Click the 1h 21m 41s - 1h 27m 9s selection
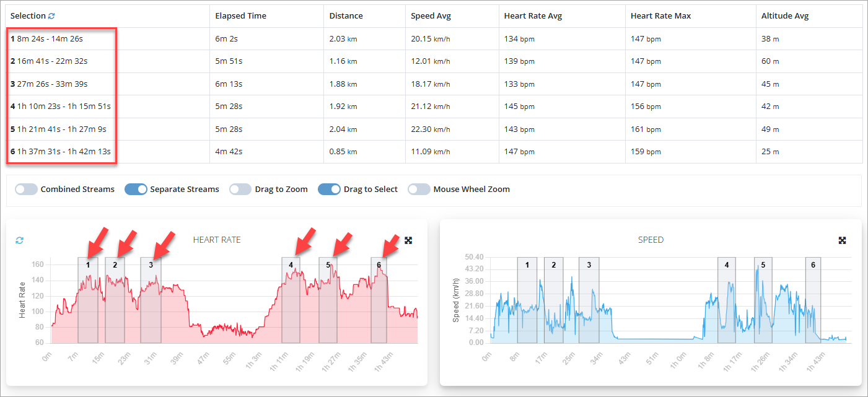 click(x=61, y=129)
